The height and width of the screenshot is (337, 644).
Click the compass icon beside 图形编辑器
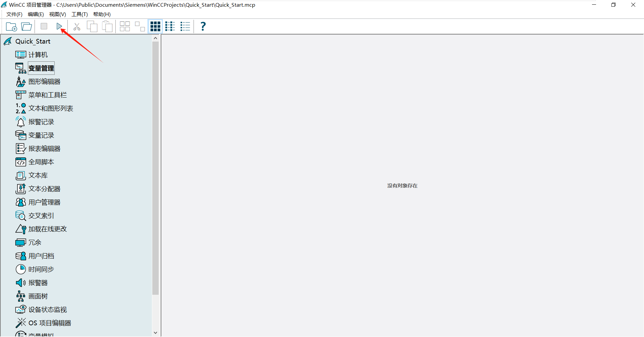(21, 81)
